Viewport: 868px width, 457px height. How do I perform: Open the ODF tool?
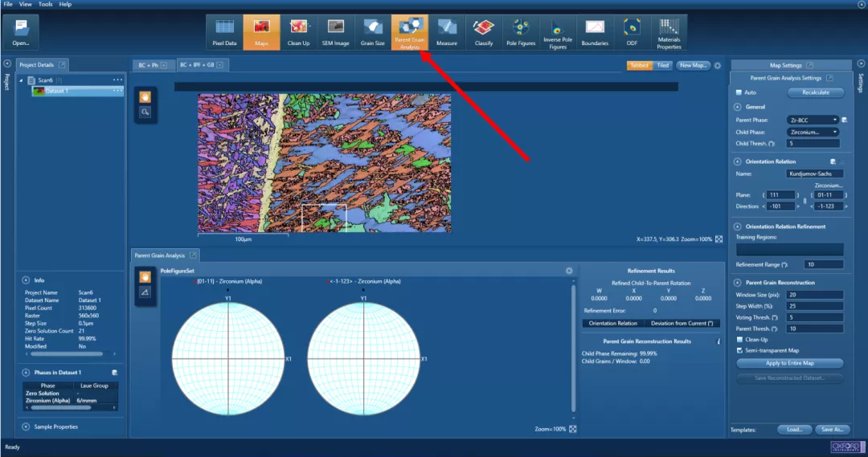632,32
